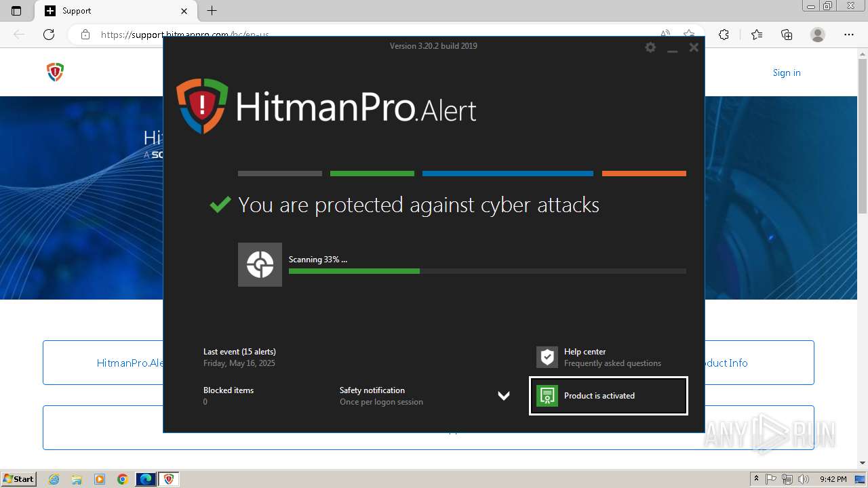The image size is (868, 488).
Task: Click version 3.20.2 build 2019 text
Action: [433, 46]
